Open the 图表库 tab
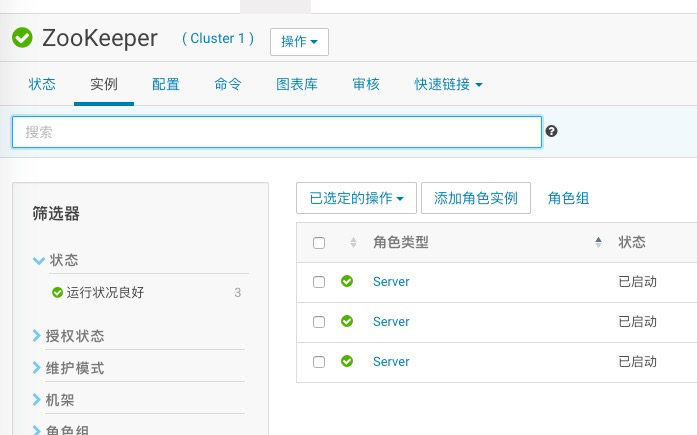The width and height of the screenshot is (697, 435). click(x=297, y=84)
